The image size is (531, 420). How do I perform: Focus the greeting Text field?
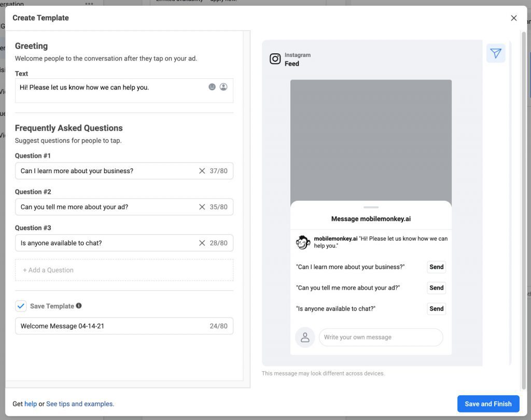pyautogui.click(x=124, y=91)
